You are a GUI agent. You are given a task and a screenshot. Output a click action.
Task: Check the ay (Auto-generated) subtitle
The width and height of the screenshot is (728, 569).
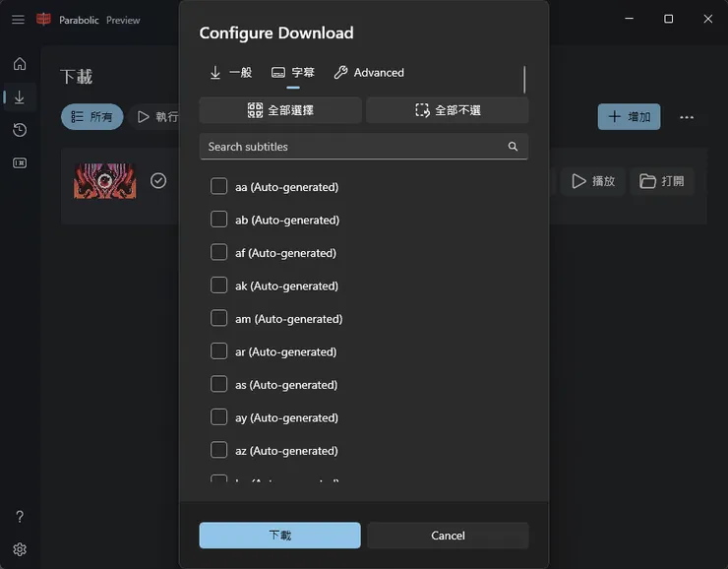[x=218, y=417]
